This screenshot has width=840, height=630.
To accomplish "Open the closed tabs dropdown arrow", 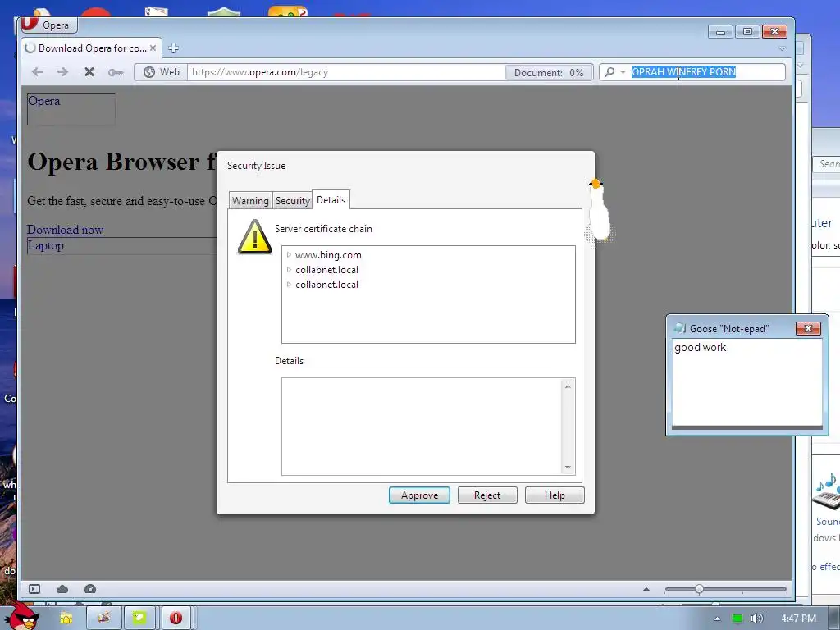I will click(x=782, y=48).
